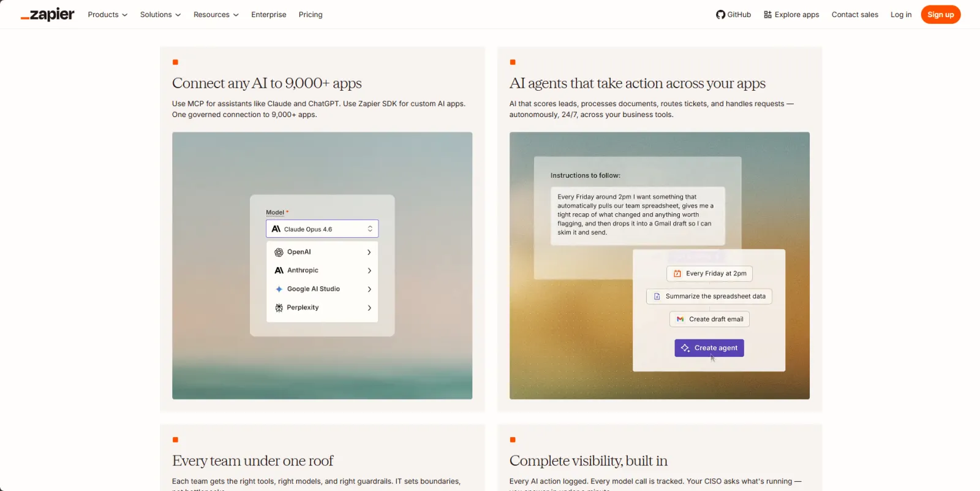This screenshot has height=491, width=980.
Task: Select Summarize the spreadsheet data step
Action: [709, 296]
